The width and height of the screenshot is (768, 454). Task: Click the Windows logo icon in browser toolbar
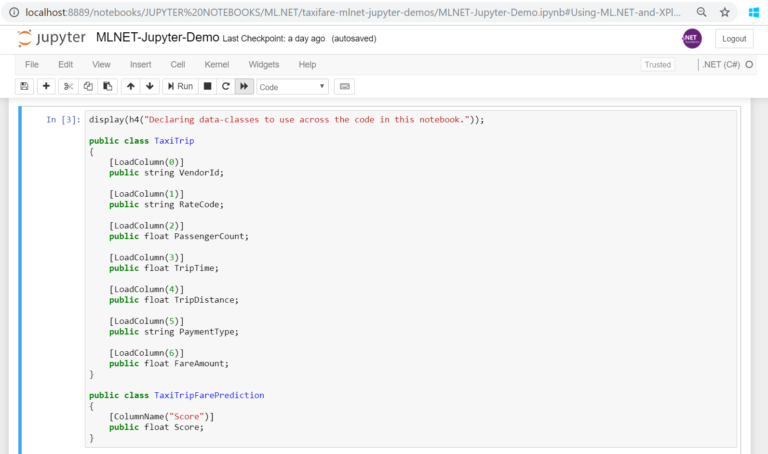click(754, 12)
